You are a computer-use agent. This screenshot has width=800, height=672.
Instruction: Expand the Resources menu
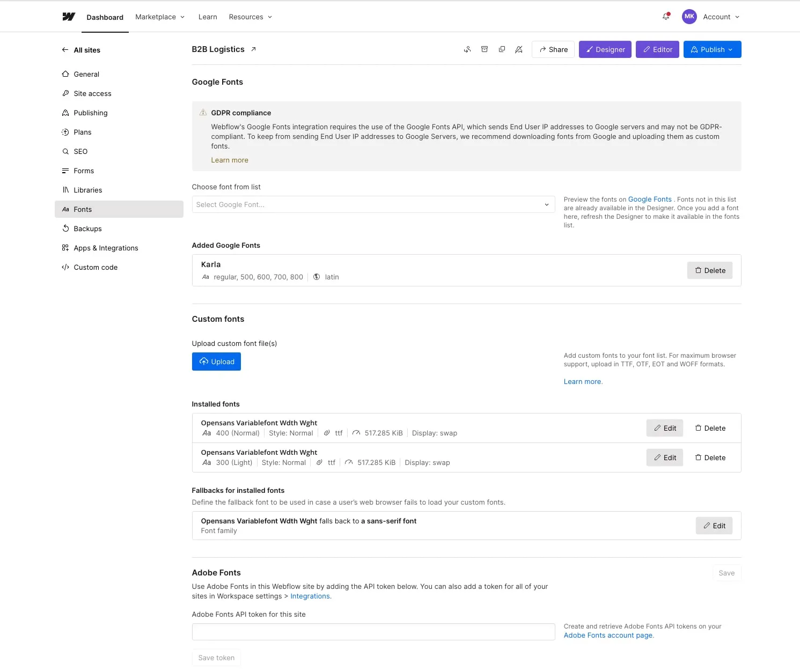251,17
